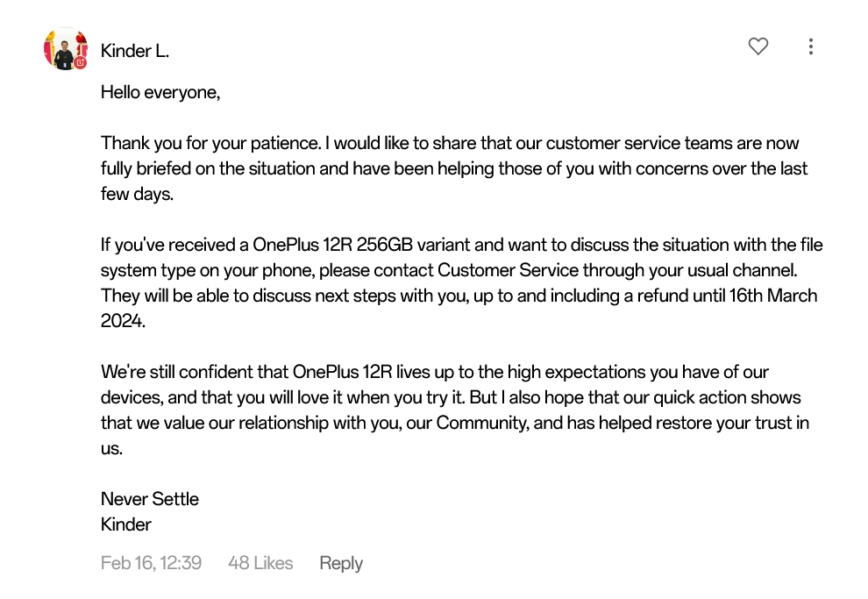Viewport: 868px width, 599px height.
Task: Click the "few days." line ending
Action: tap(138, 195)
